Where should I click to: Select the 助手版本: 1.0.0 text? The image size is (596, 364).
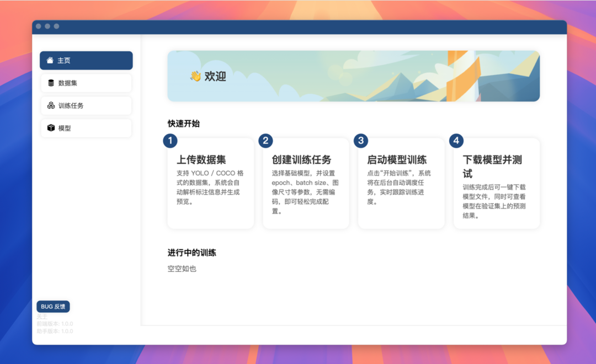coord(55,331)
